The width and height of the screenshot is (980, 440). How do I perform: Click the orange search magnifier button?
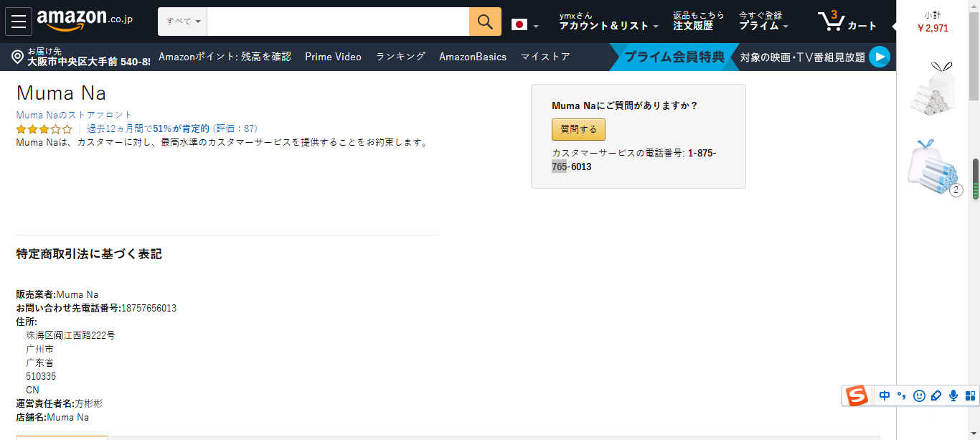pyautogui.click(x=485, y=22)
